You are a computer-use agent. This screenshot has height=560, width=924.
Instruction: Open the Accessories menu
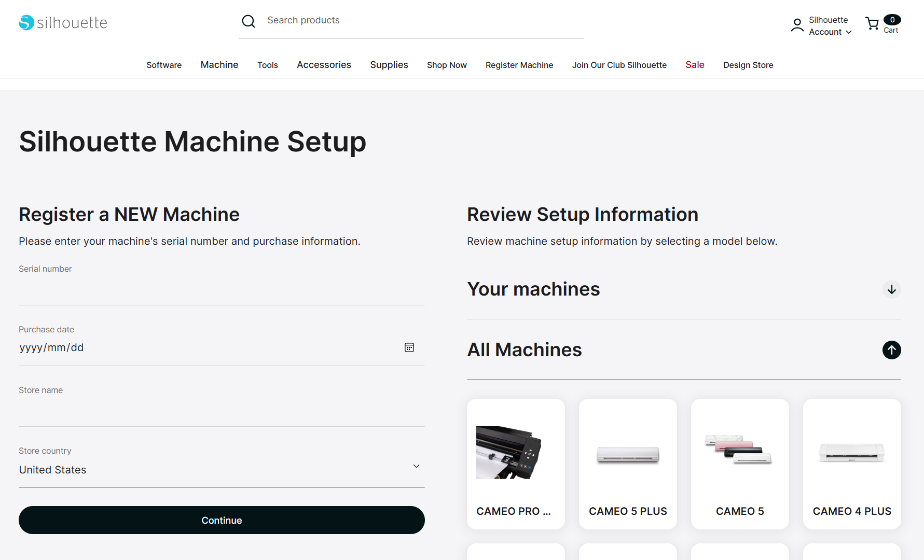(324, 65)
